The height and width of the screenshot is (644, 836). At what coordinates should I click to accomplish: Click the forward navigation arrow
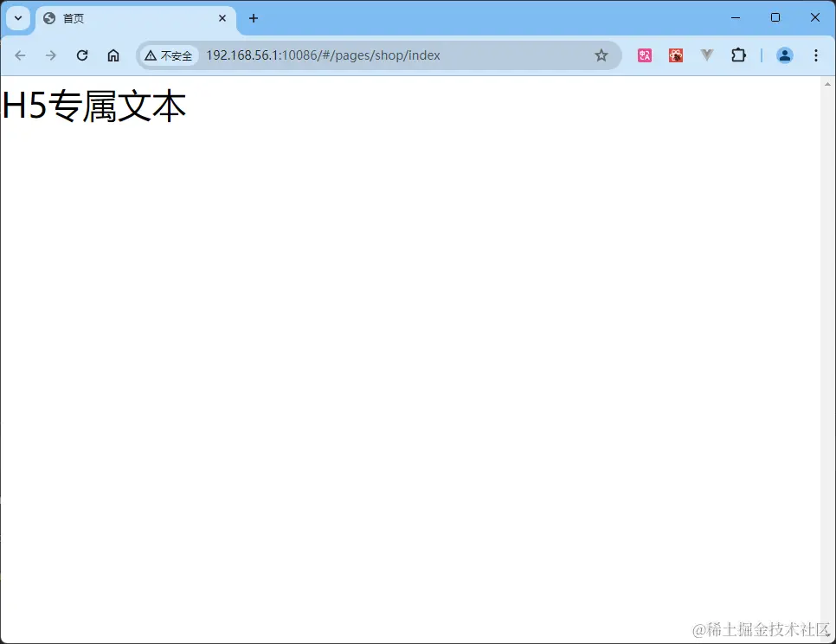(51, 55)
